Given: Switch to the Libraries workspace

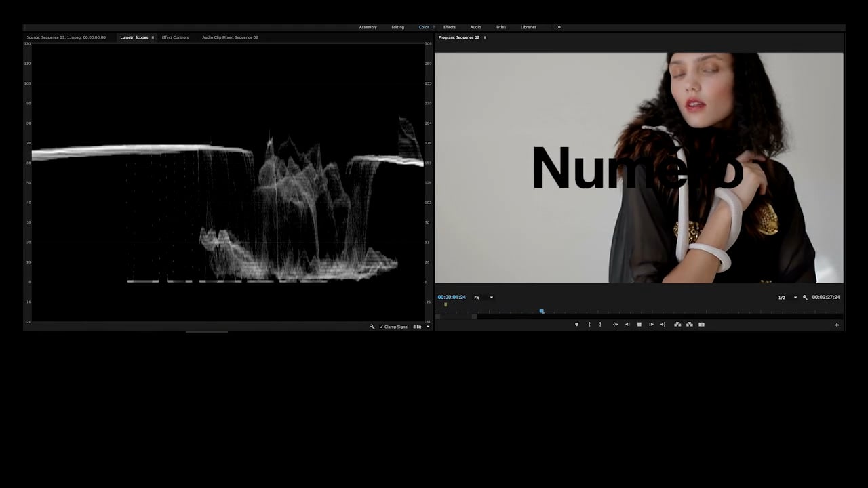Looking at the screenshot, I should (x=528, y=27).
